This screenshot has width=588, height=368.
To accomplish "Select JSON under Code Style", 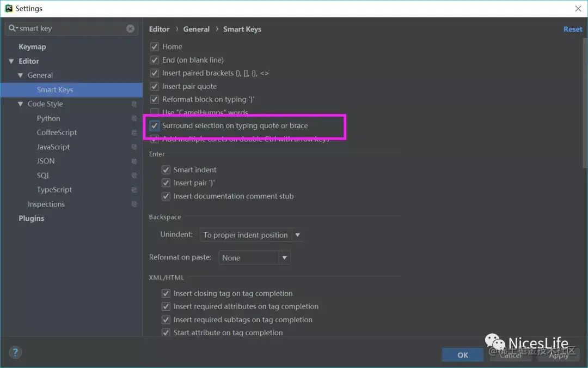I will 45,161.
